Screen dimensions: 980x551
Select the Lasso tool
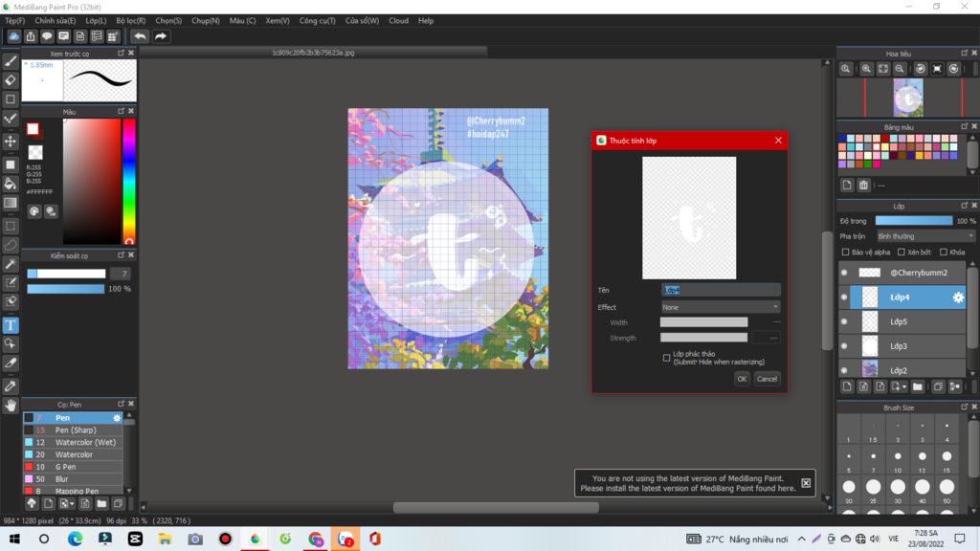pyautogui.click(x=11, y=245)
